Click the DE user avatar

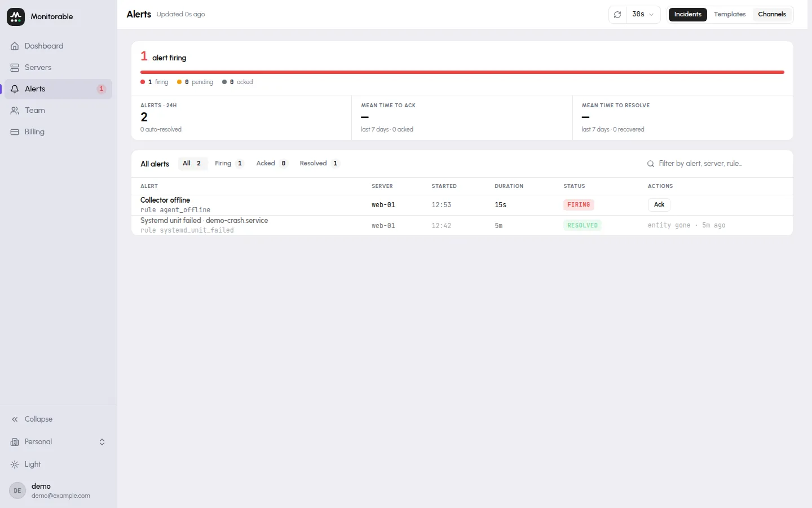point(17,491)
